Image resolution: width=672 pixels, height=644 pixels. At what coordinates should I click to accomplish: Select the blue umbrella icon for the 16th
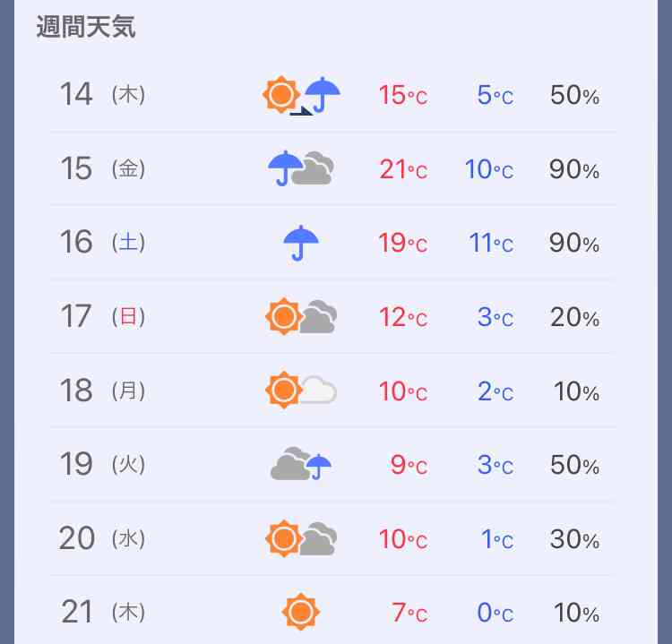point(301,243)
